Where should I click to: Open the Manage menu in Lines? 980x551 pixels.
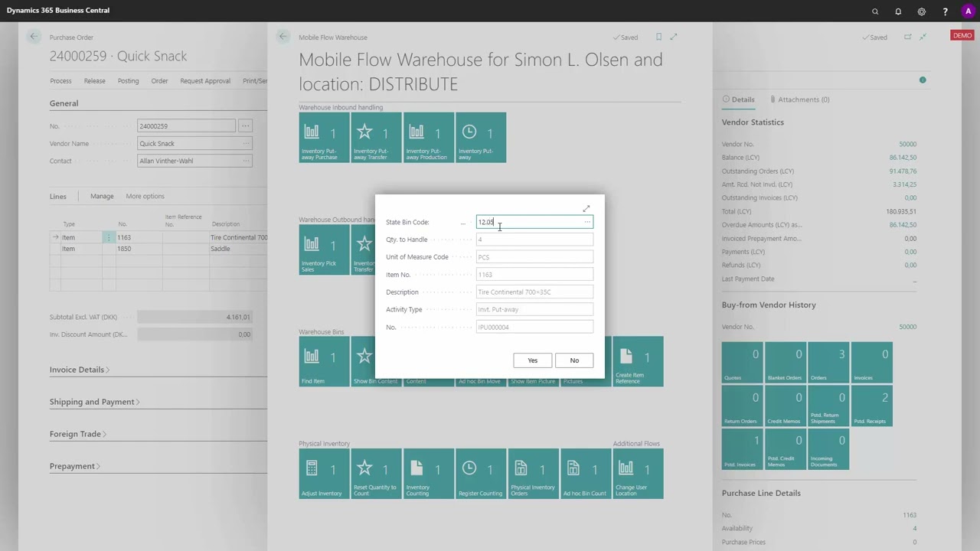pyautogui.click(x=102, y=197)
